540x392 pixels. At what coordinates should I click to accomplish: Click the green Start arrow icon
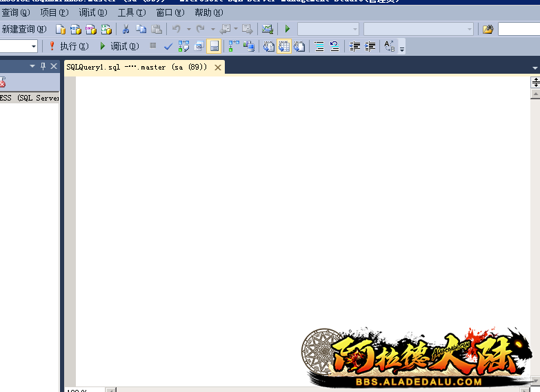click(288, 29)
